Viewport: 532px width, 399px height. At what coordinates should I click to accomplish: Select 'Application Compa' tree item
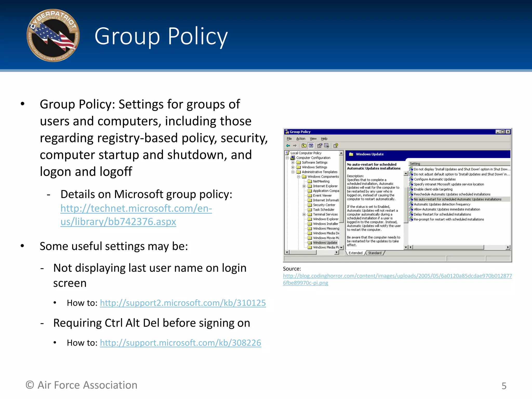tap(326, 191)
